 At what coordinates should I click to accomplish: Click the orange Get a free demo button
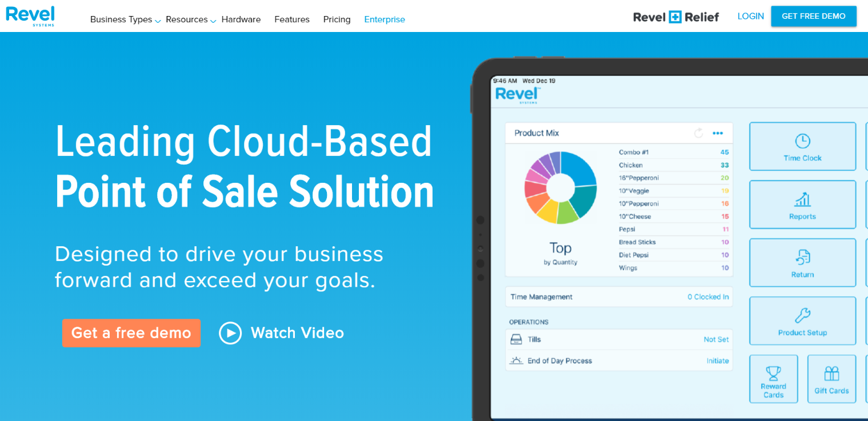pyautogui.click(x=131, y=333)
